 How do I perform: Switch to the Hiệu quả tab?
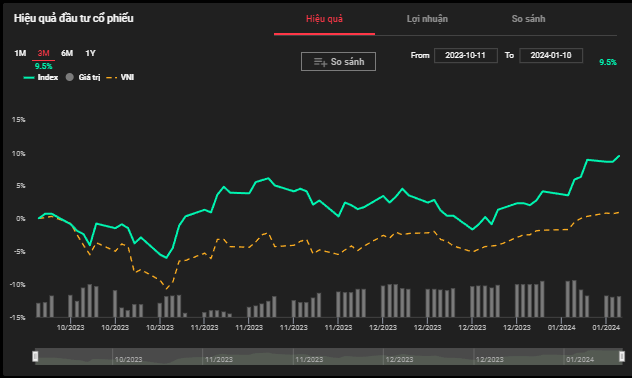click(324, 19)
